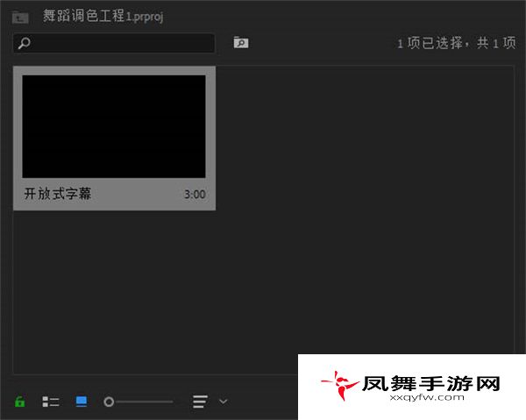Click the search field in project panel
Image resolution: width=526 pixels, height=420 pixels.
(x=114, y=43)
